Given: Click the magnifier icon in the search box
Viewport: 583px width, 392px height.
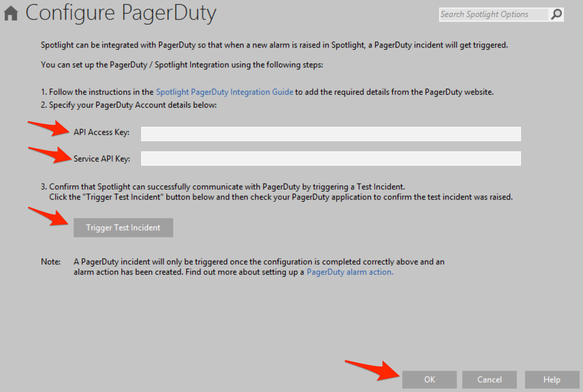Looking at the screenshot, I should click(x=557, y=14).
